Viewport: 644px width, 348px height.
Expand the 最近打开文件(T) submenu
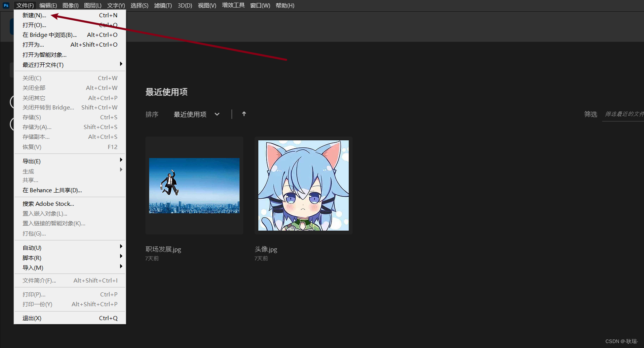click(x=41, y=65)
